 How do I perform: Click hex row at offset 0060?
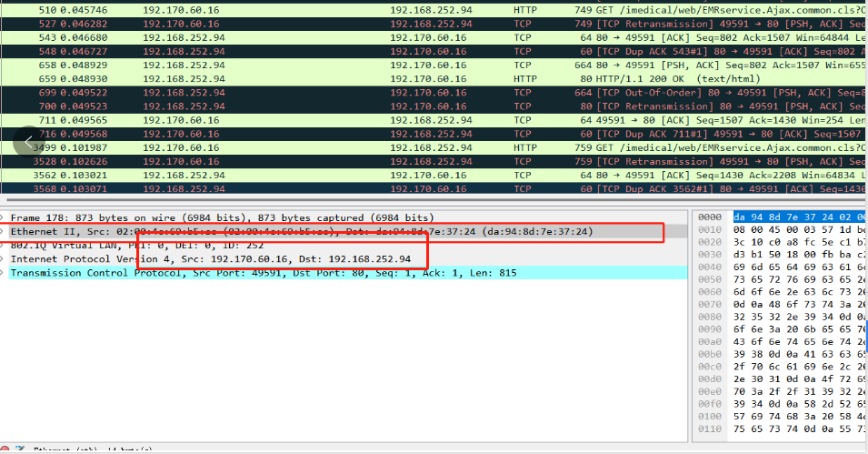pyautogui.click(x=780, y=291)
